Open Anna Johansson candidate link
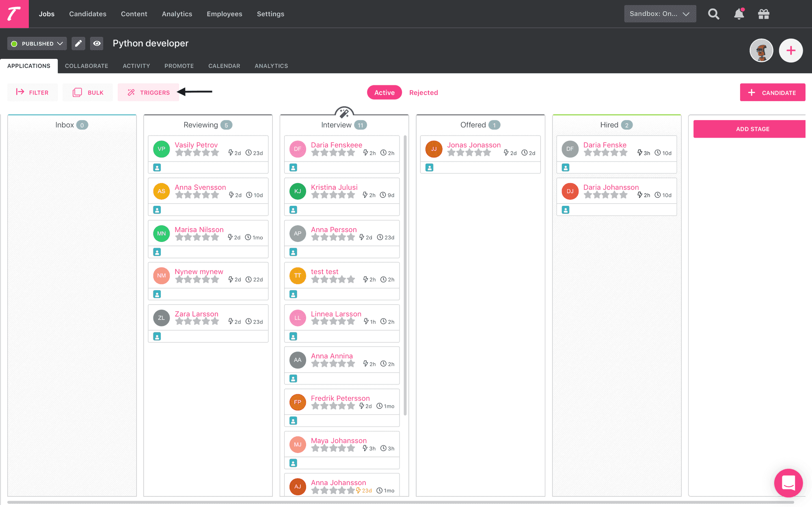This screenshot has width=812, height=507. (x=339, y=483)
